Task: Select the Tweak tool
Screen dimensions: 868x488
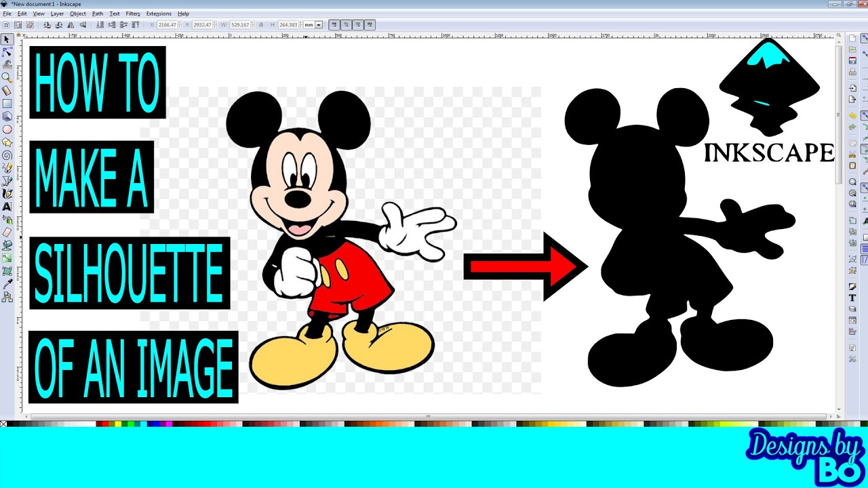Action: (x=7, y=64)
